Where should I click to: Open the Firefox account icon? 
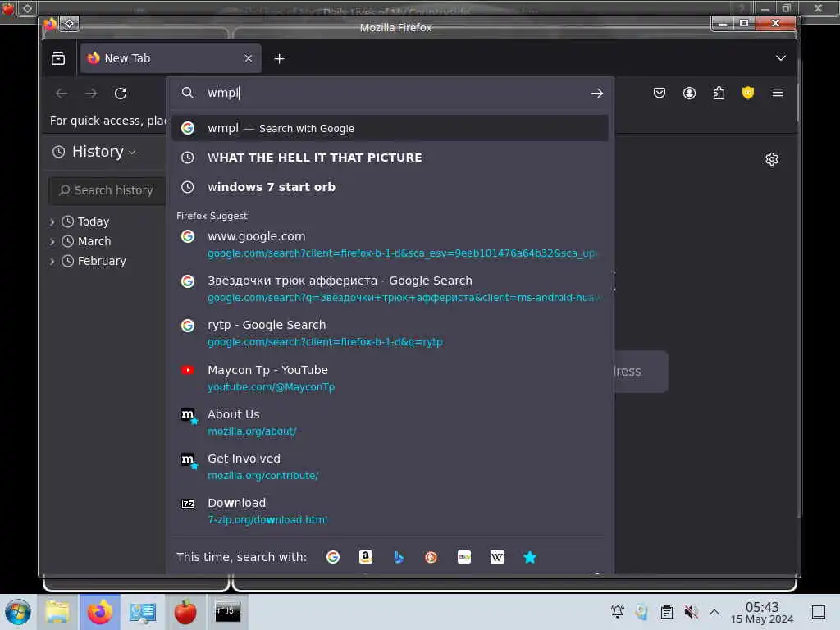point(689,93)
